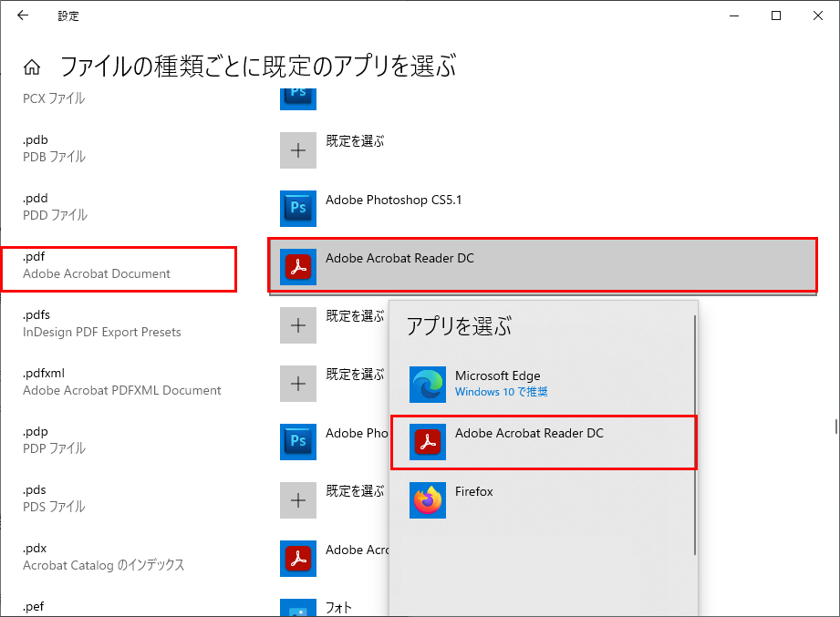Click the Firefox icon in app chooser
Image resolution: width=840 pixels, height=617 pixels.
click(428, 500)
